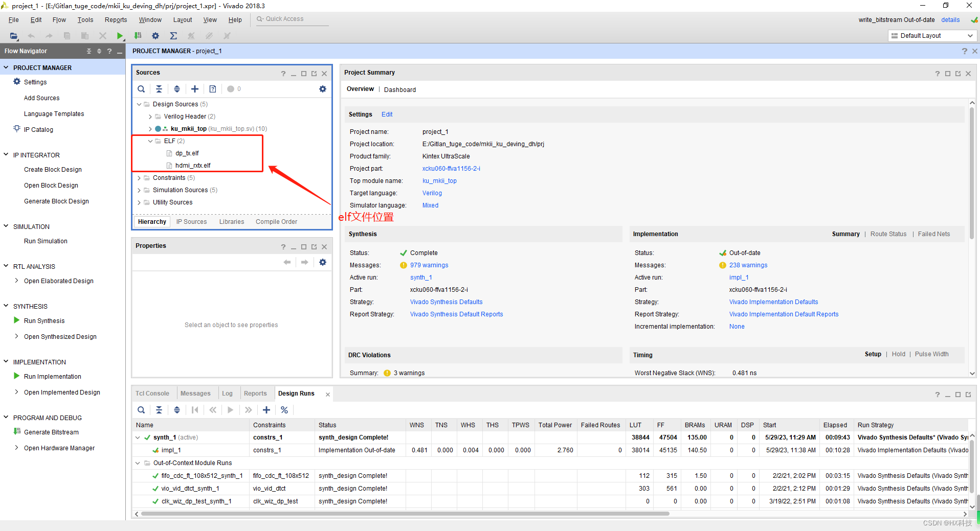Image resolution: width=980 pixels, height=531 pixels.
Task: Collapse the PROJECT MANAGER section
Action: click(x=6, y=67)
